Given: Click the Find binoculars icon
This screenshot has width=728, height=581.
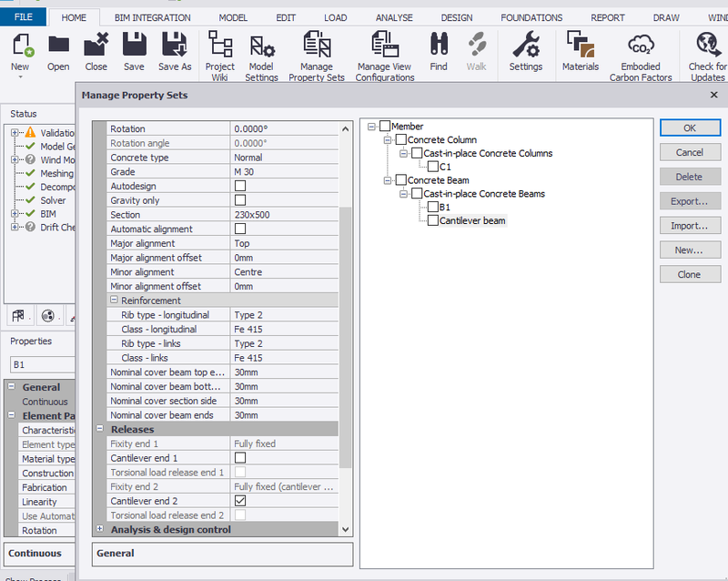Looking at the screenshot, I should 439,44.
